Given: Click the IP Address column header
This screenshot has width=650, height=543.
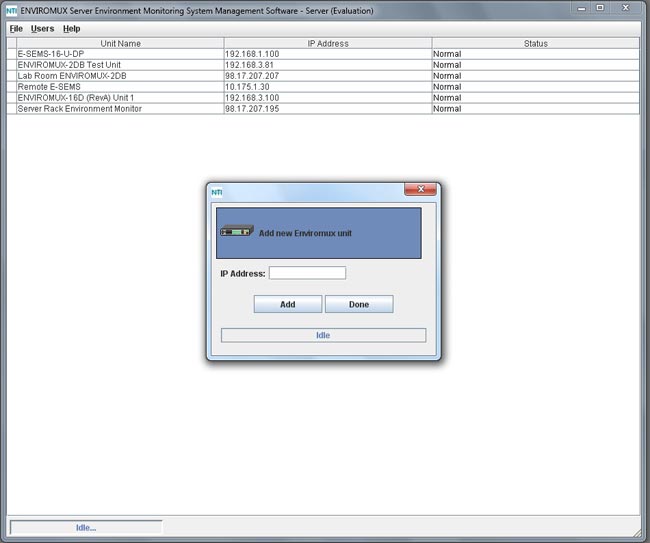Looking at the screenshot, I should [x=327, y=43].
